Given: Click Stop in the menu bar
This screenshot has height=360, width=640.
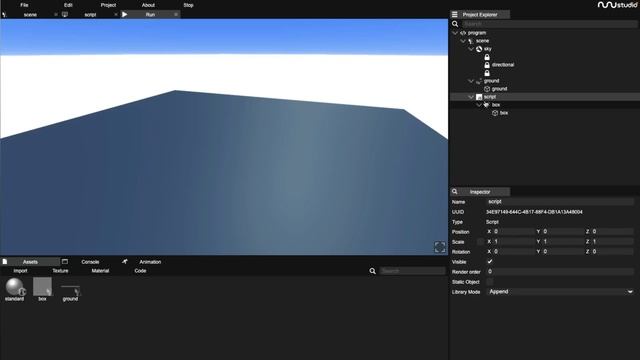Looking at the screenshot, I should 188,5.
